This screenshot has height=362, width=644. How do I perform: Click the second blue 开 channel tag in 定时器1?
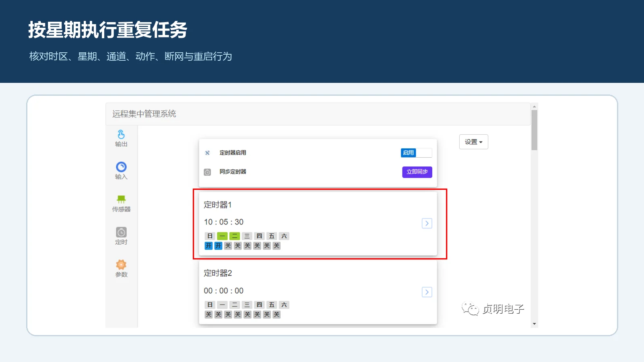(x=218, y=246)
